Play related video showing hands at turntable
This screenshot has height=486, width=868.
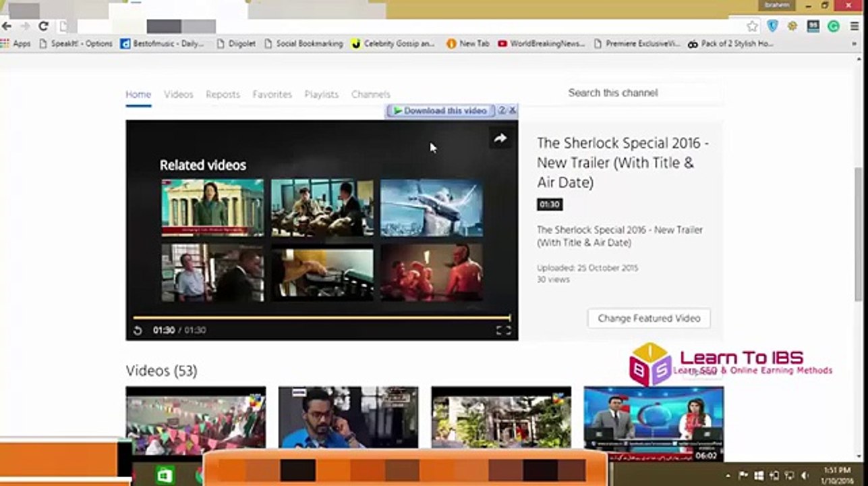click(x=322, y=272)
